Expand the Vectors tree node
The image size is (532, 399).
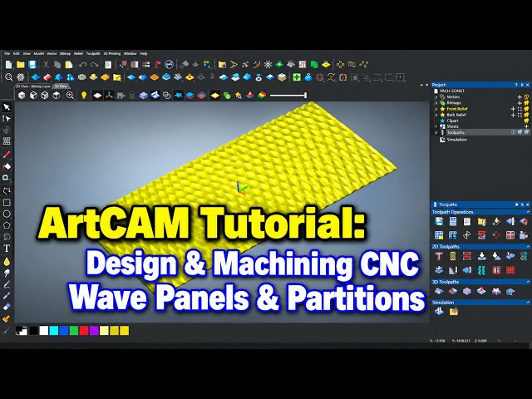436,97
